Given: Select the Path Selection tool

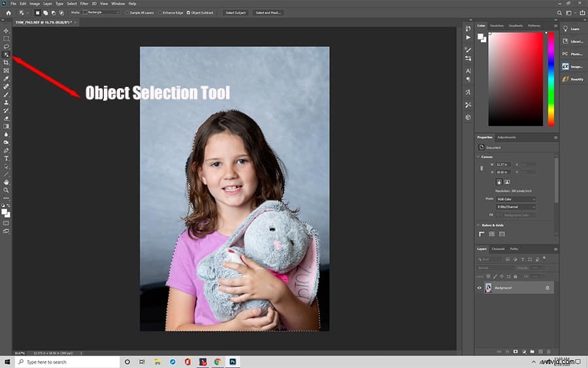Looking at the screenshot, I should 6,167.
